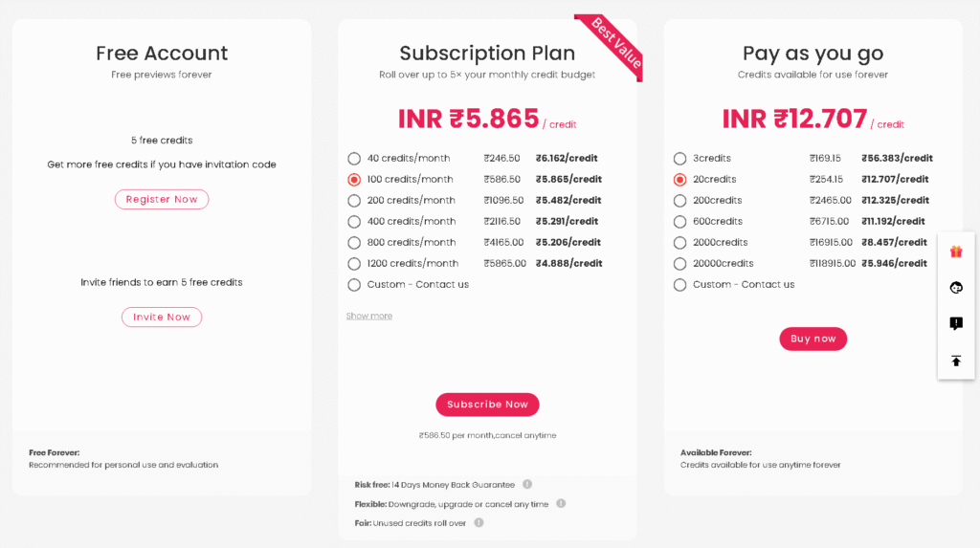Click info icon beside Unused credits roll over

pos(479,522)
